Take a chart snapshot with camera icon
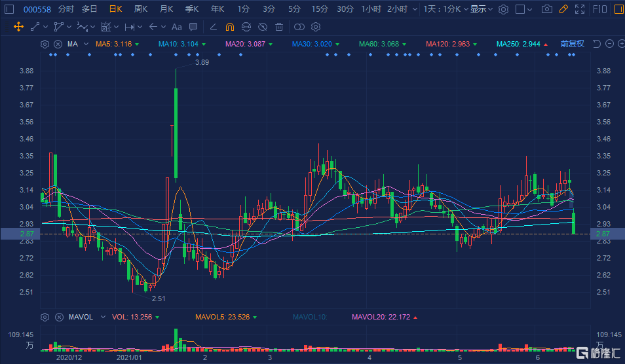 pyautogui.click(x=547, y=9)
